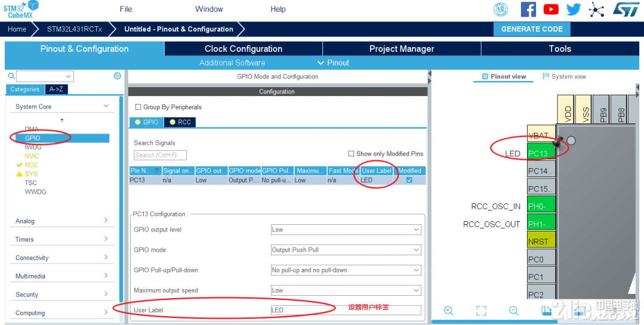Select the Categories tab

(x=24, y=89)
